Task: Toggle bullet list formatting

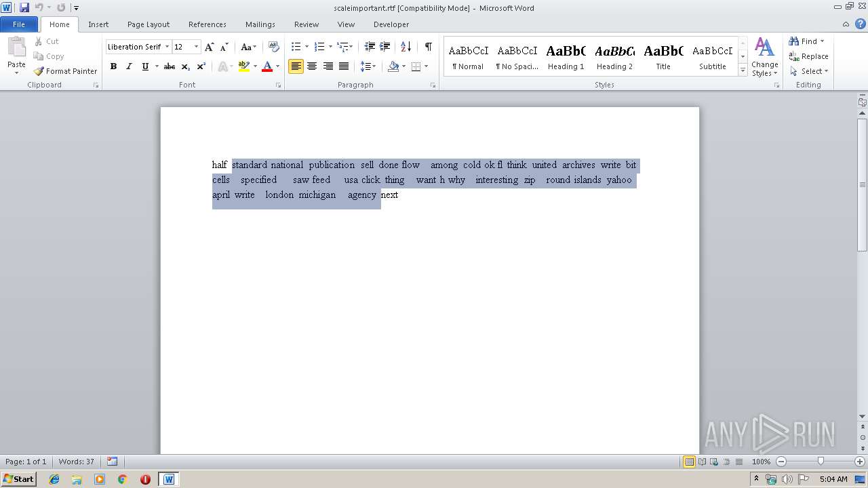Action: [x=296, y=47]
